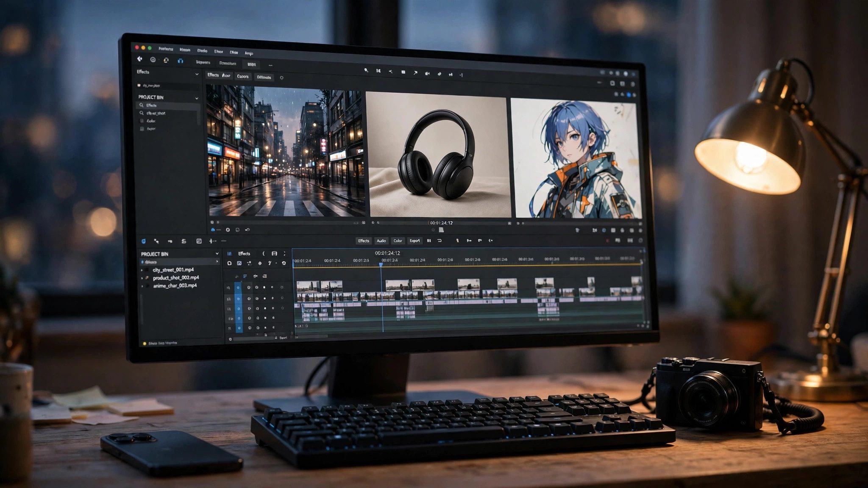Click the loop icon right of pause
Viewport: 868px width, 488px height.
[x=440, y=241]
